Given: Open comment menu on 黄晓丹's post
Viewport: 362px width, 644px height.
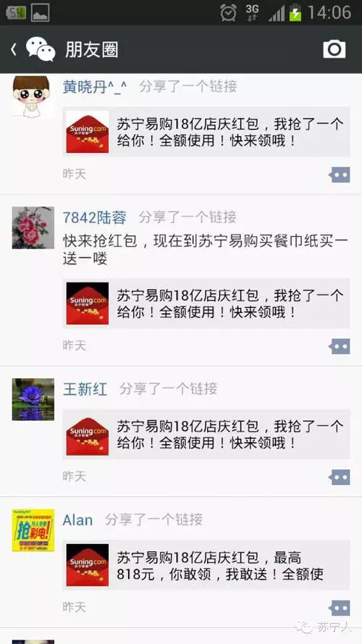Looking at the screenshot, I should (x=340, y=175).
